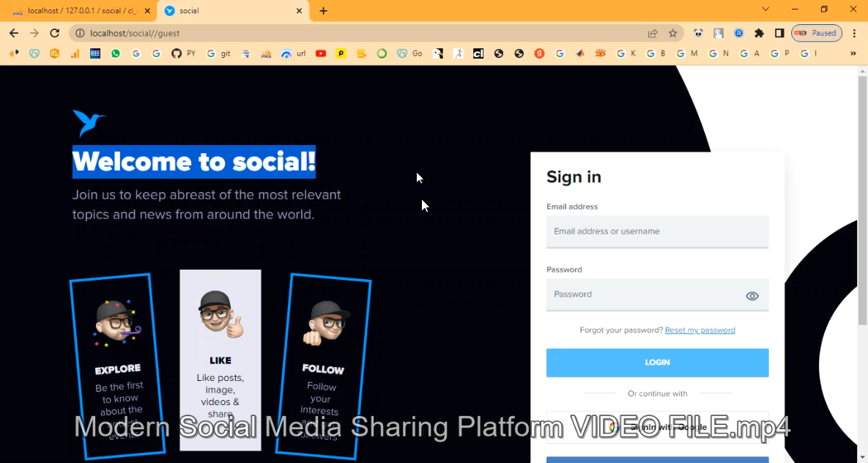Open the Google 'K' bookmark
Image resolution: width=868 pixels, height=463 pixels.
click(x=626, y=53)
